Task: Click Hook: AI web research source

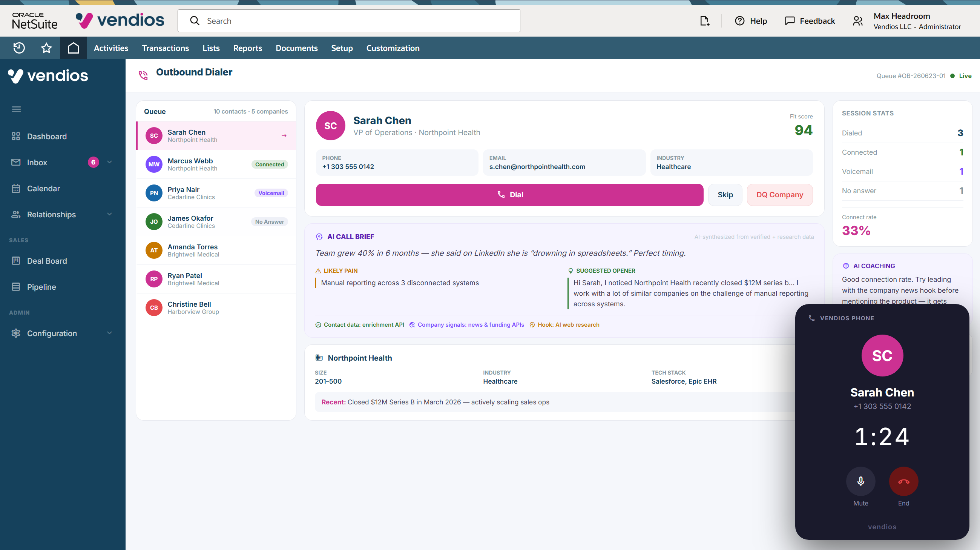Action: tap(564, 325)
